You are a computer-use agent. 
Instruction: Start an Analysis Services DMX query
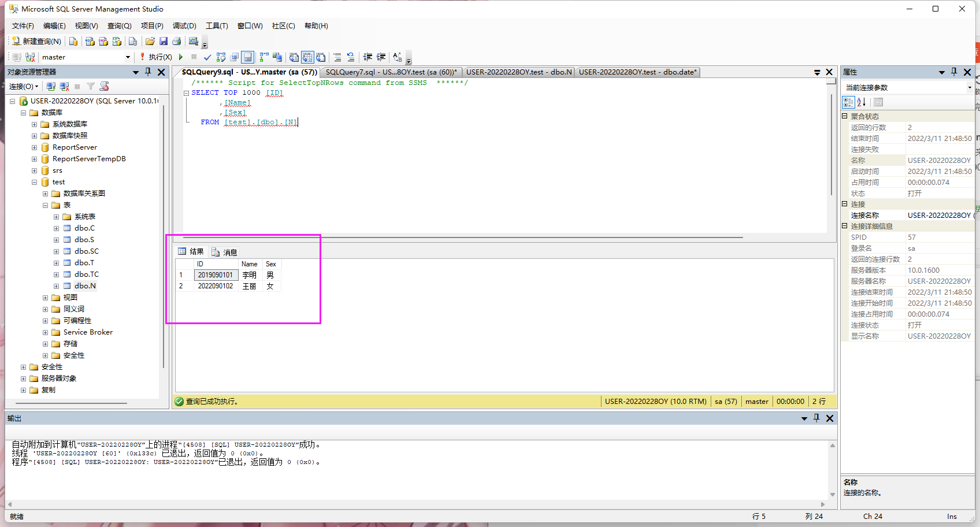(x=103, y=41)
